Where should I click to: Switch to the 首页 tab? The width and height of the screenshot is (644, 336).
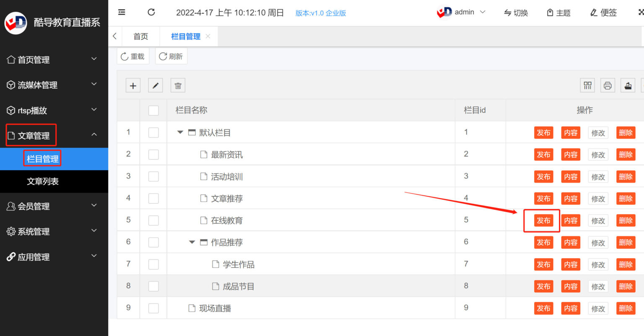141,36
